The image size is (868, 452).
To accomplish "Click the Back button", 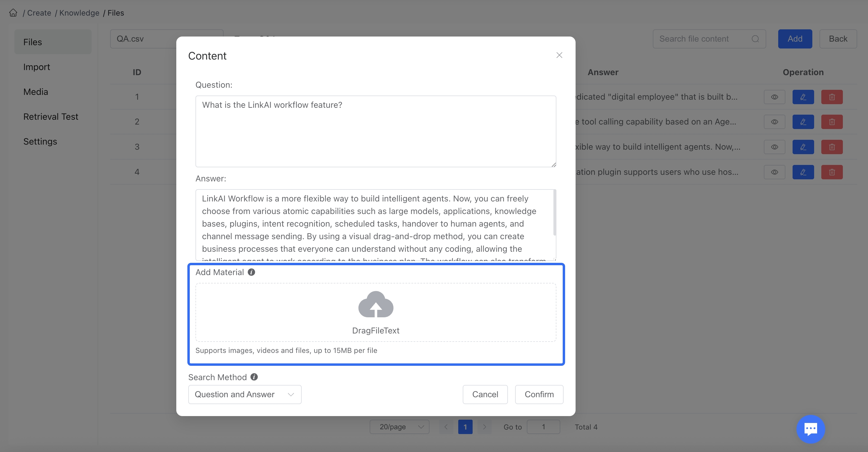I will click(838, 39).
